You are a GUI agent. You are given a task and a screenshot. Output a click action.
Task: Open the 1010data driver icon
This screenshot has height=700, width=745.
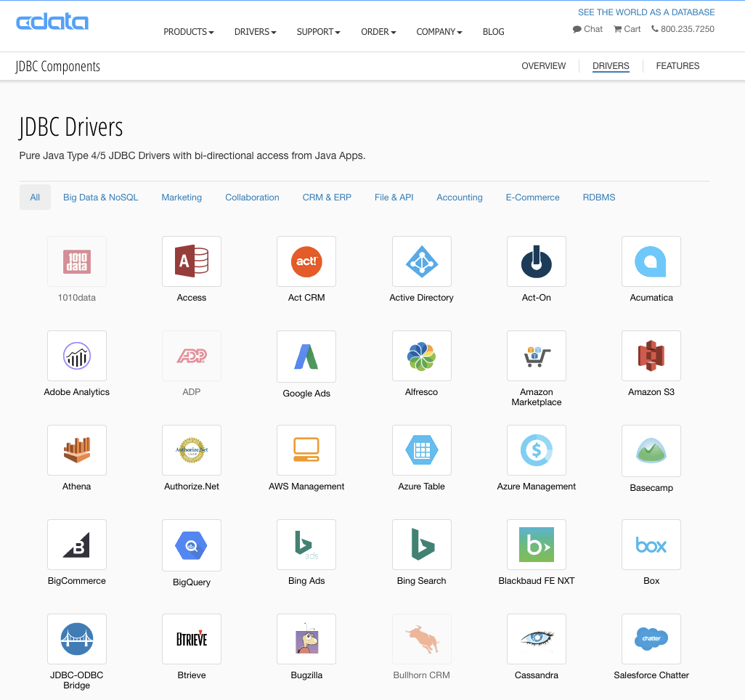click(77, 261)
